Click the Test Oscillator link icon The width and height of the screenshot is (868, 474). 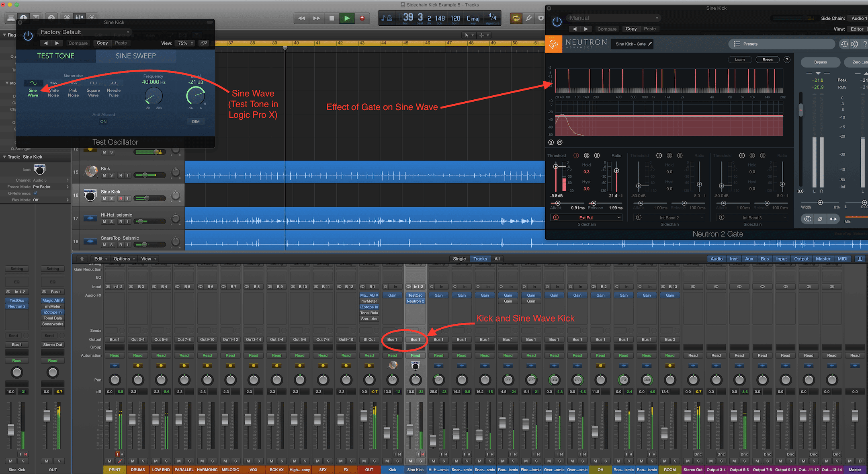pyautogui.click(x=204, y=43)
